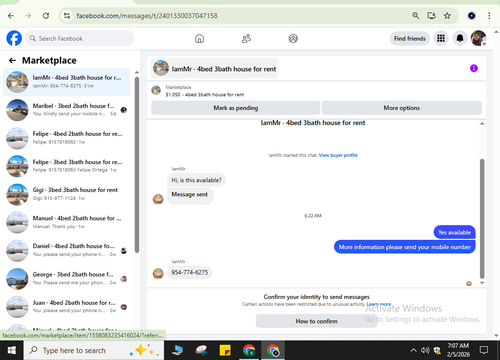Click the Facebook logo
Viewport: 500px width, 360px height.
click(14, 38)
